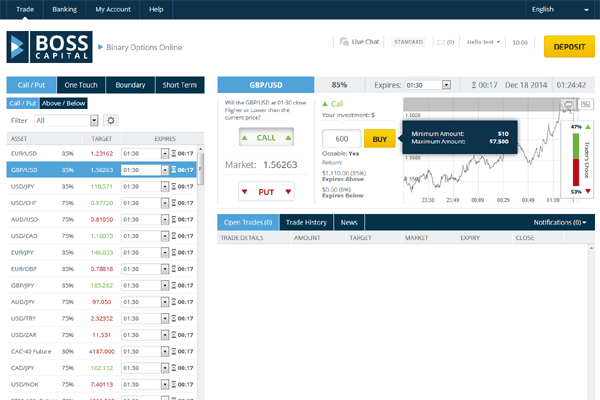600x400 pixels.
Task: Open the Live Chat icon
Action: (345, 42)
